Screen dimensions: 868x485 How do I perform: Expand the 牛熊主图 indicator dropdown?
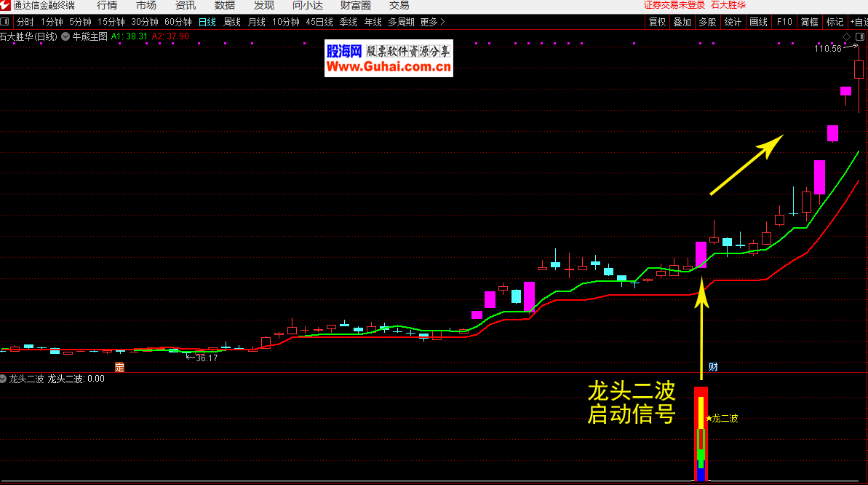click(66, 36)
